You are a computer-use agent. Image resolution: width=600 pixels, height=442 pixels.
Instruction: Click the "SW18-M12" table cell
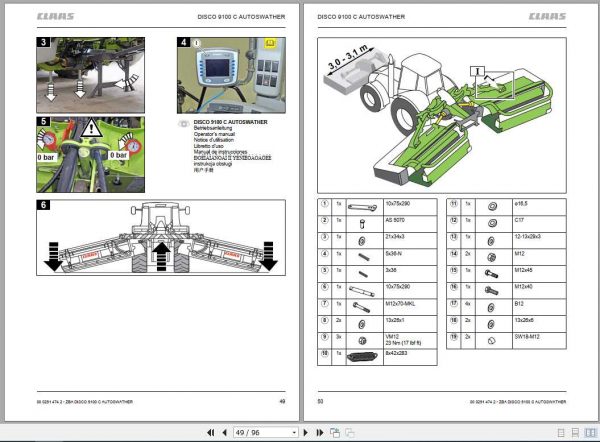539,341
